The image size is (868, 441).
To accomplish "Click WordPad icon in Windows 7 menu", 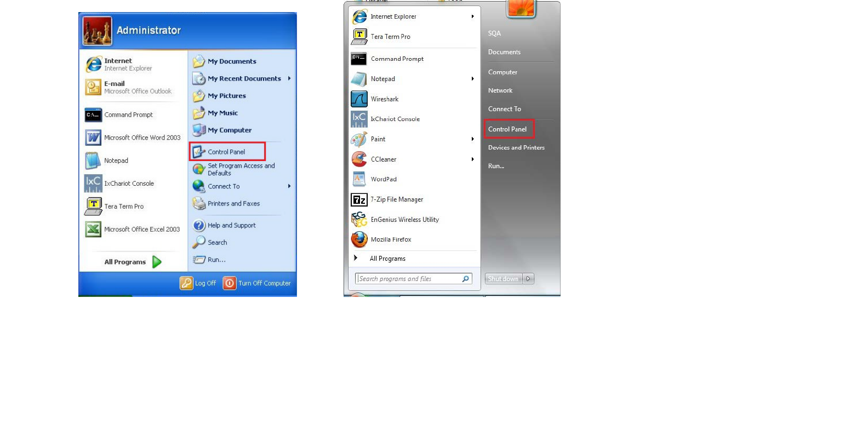I will click(x=359, y=179).
